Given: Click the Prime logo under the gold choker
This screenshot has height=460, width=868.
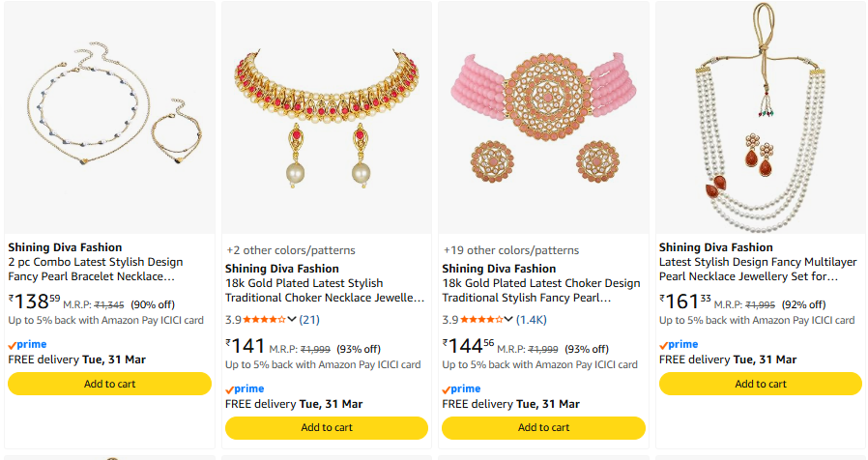Looking at the screenshot, I should pos(245,388).
